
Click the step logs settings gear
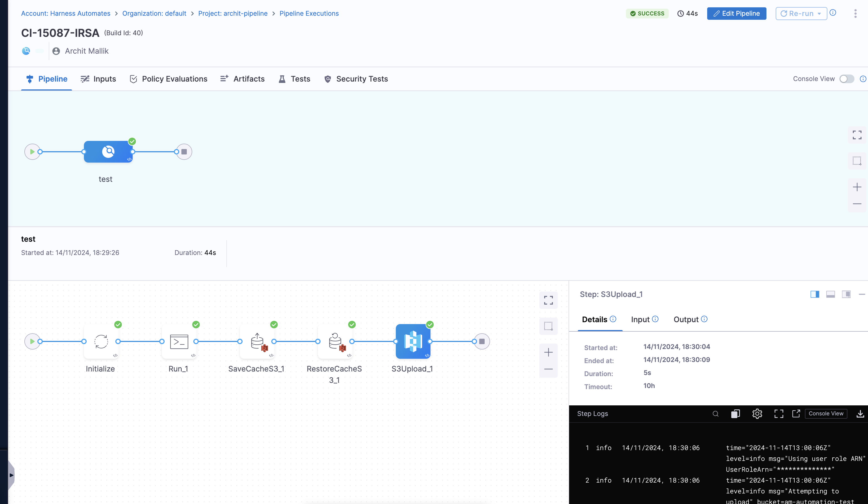[x=757, y=413]
